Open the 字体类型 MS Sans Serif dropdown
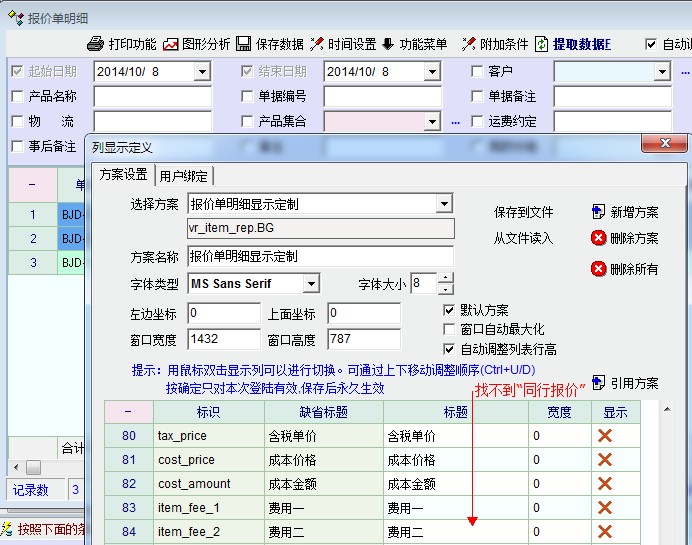The image size is (692, 545). (311, 284)
